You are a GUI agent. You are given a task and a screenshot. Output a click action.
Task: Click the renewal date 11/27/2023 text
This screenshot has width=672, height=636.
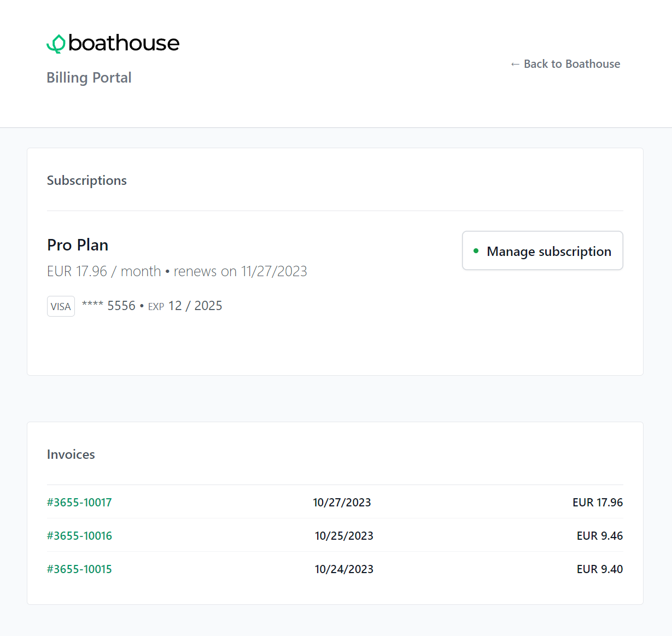pyautogui.click(x=273, y=271)
